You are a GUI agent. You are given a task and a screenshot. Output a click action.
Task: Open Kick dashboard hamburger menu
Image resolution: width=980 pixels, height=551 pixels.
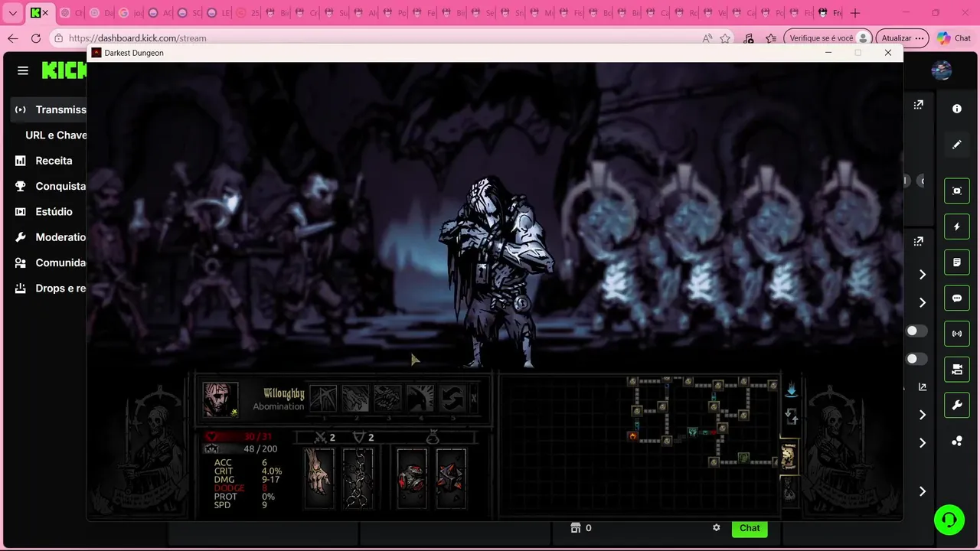(x=23, y=70)
